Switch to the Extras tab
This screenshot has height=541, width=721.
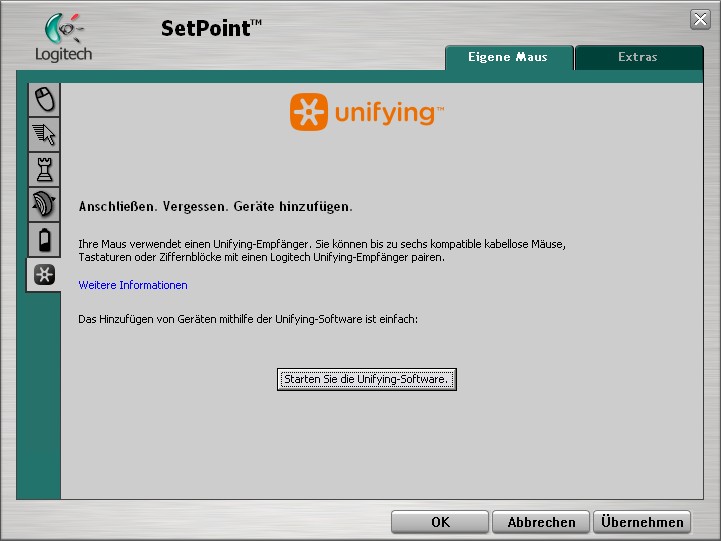(x=637, y=57)
